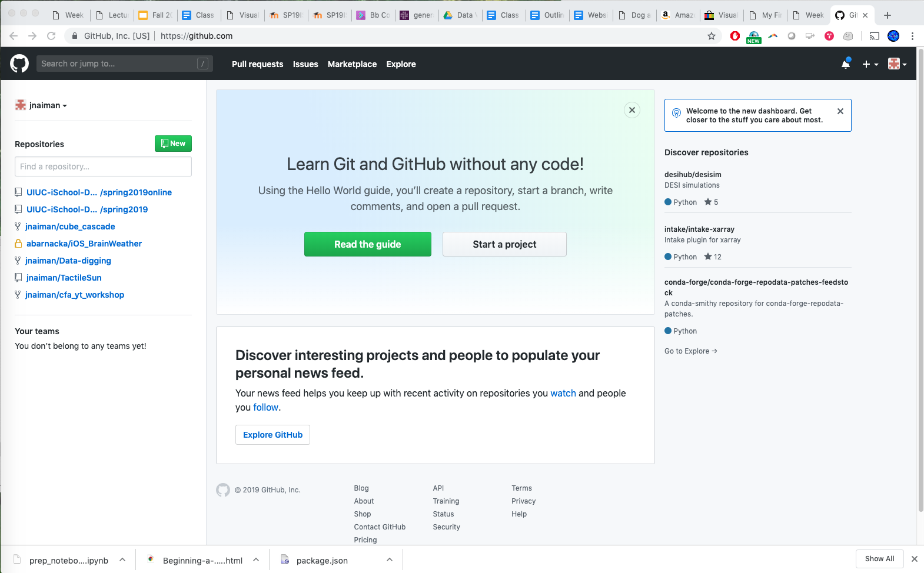Viewport: 924px width, 573px height.
Task: Open the profile avatar dropdown menu
Action: tap(897, 64)
